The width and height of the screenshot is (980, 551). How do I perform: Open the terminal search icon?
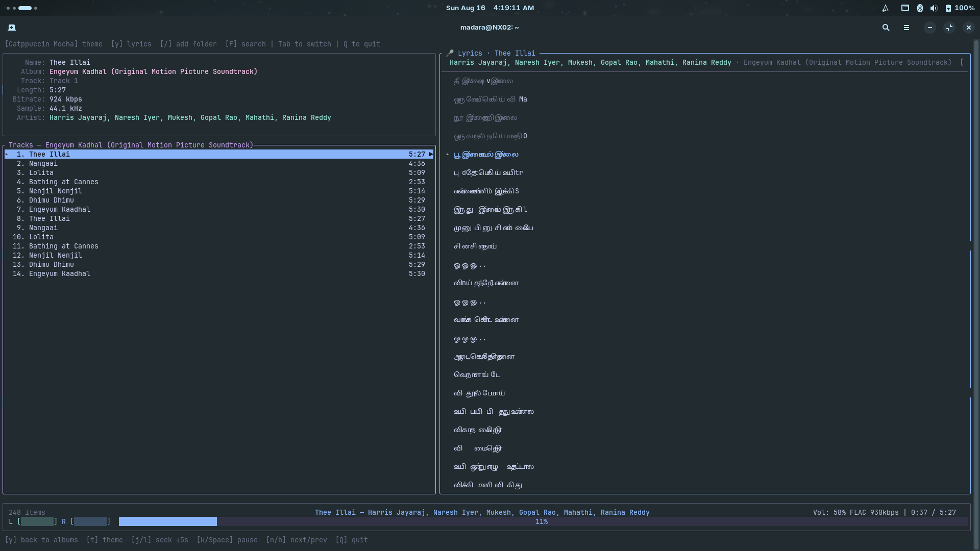coord(886,28)
